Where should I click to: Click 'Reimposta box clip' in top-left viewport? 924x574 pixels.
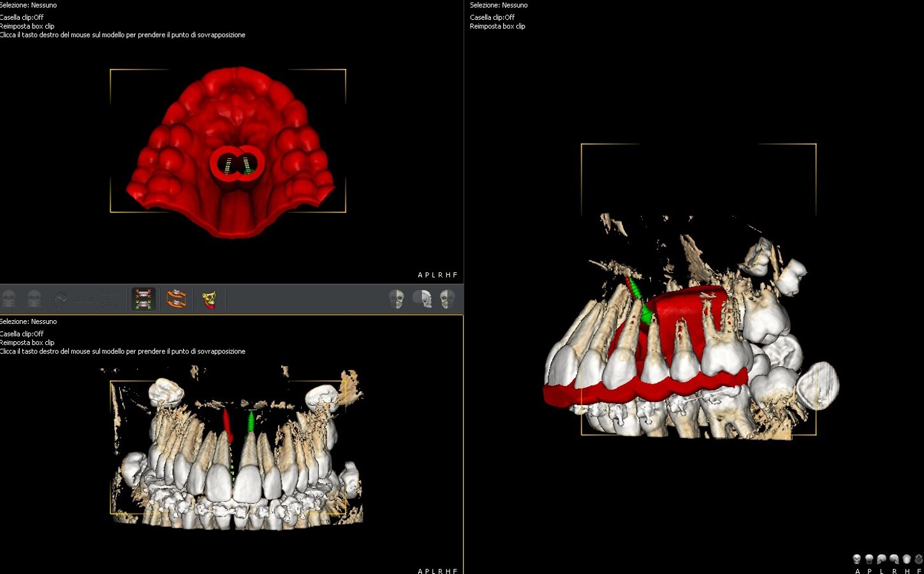point(27,26)
